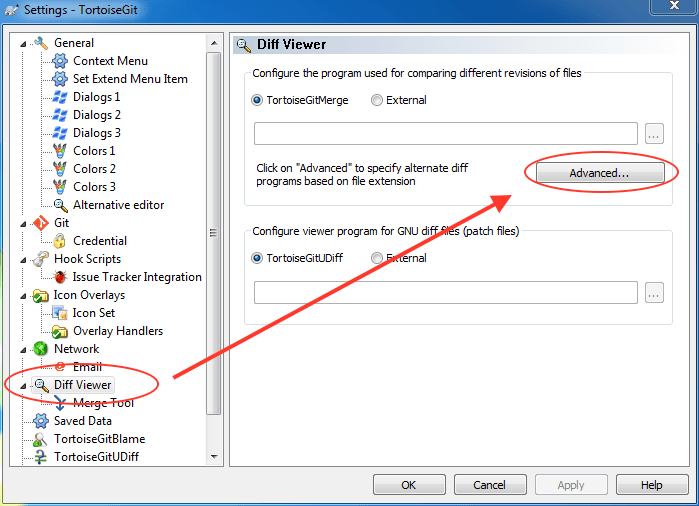Click the TortoiseGitUDiff tree icon
Image resolution: width=699 pixels, height=506 pixels.
click(41, 457)
